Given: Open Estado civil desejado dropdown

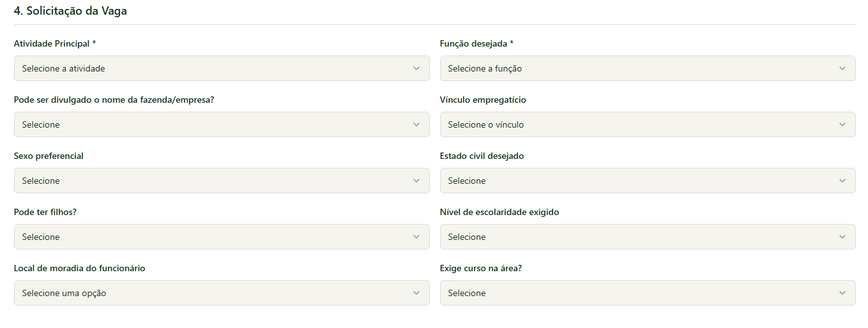Looking at the screenshot, I should coord(648,181).
